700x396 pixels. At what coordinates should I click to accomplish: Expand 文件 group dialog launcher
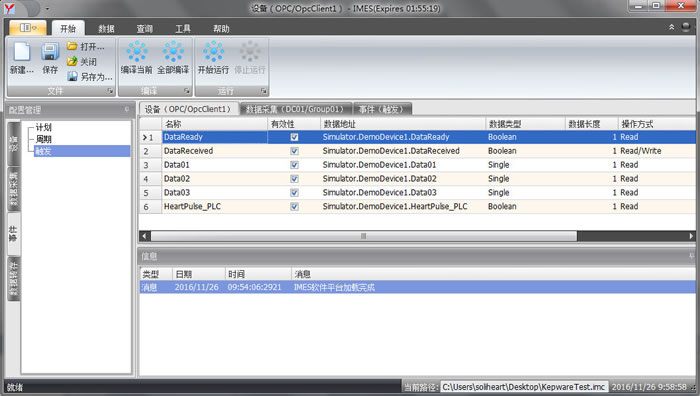coord(110,91)
